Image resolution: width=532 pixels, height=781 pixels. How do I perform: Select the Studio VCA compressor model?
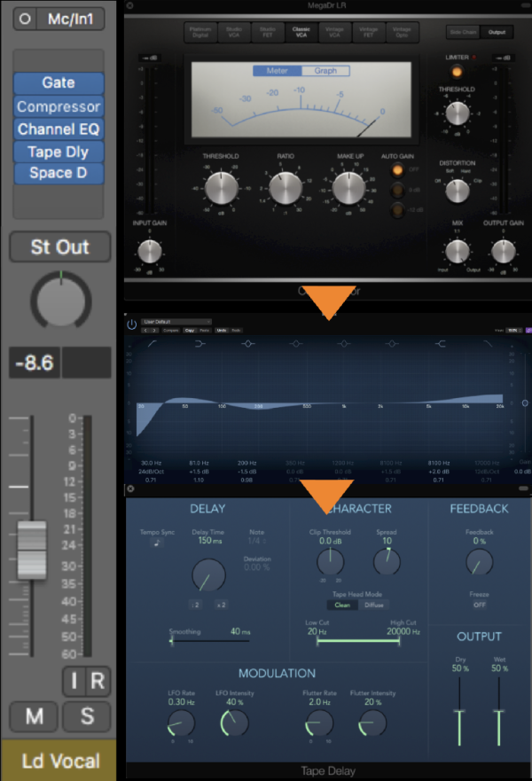click(x=233, y=33)
